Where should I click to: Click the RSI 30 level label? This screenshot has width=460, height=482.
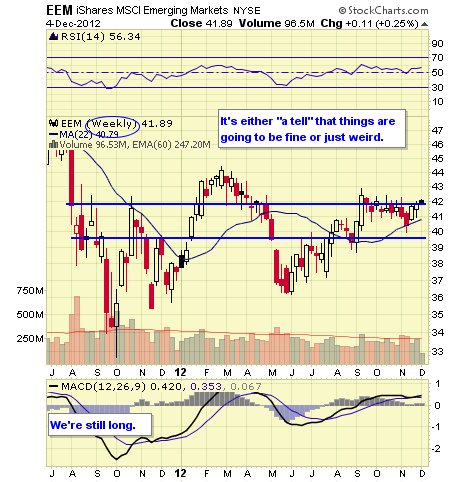[x=437, y=88]
